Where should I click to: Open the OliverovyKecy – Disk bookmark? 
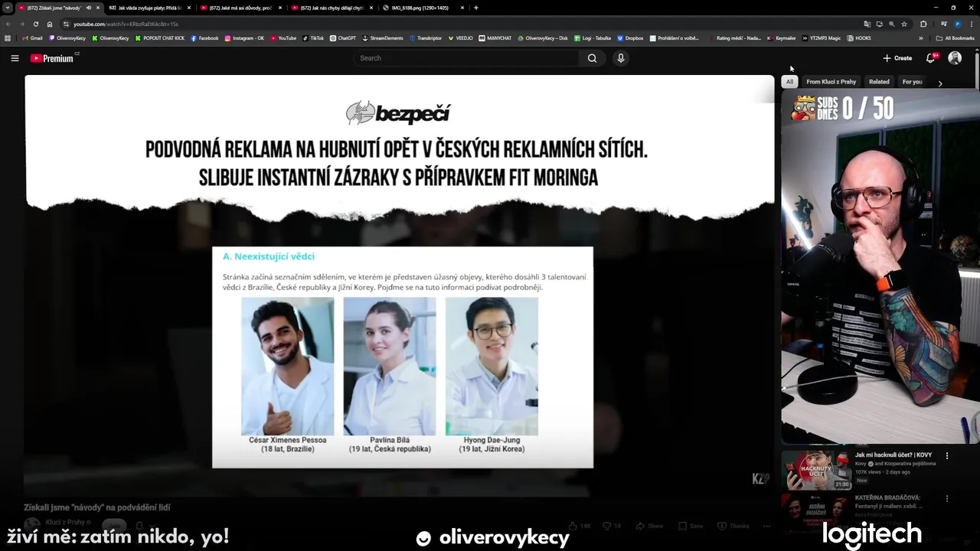click(543, 37)
